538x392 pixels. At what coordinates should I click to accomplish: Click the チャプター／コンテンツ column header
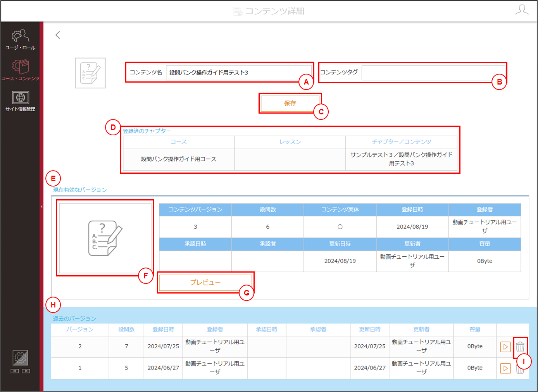[x=402, y=142]
